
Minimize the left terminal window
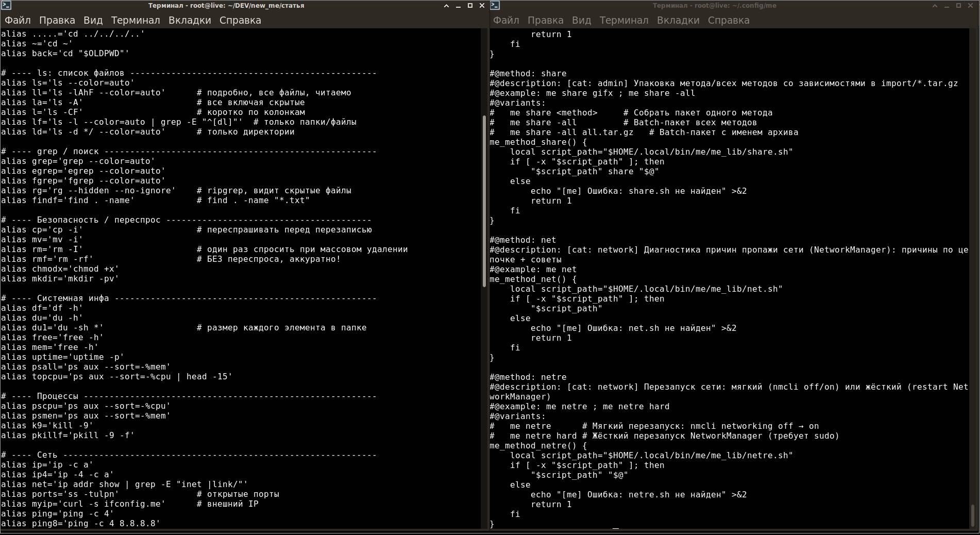pos(458,6)
